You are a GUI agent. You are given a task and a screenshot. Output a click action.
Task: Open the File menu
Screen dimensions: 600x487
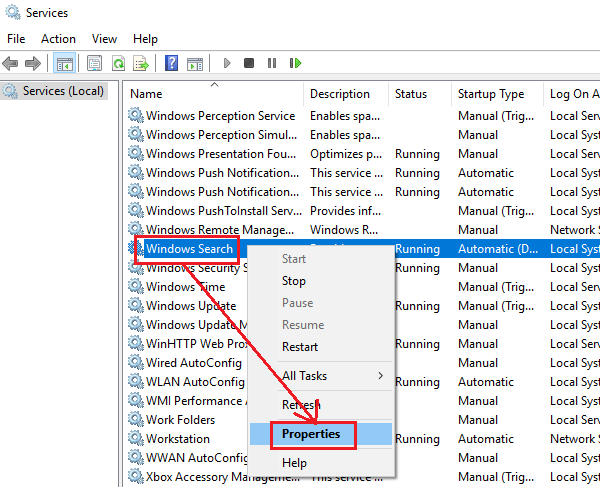pyautogui.click(x=16, y=39)
